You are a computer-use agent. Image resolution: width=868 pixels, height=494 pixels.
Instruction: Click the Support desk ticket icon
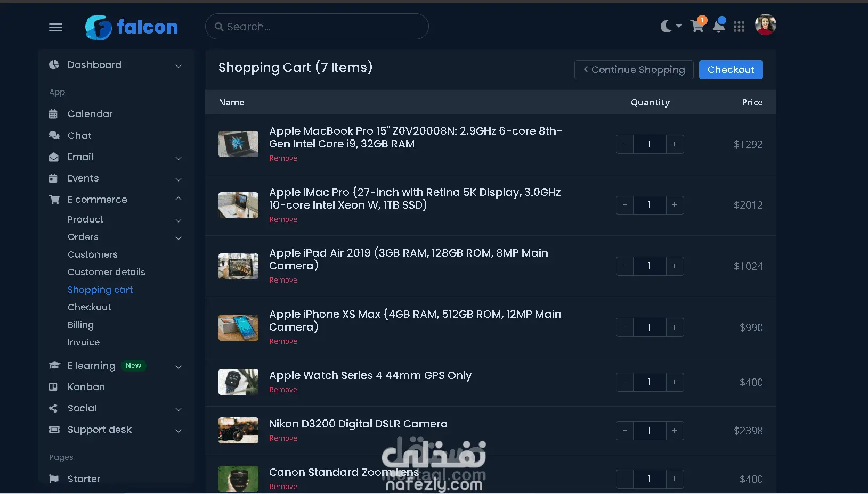54,430
